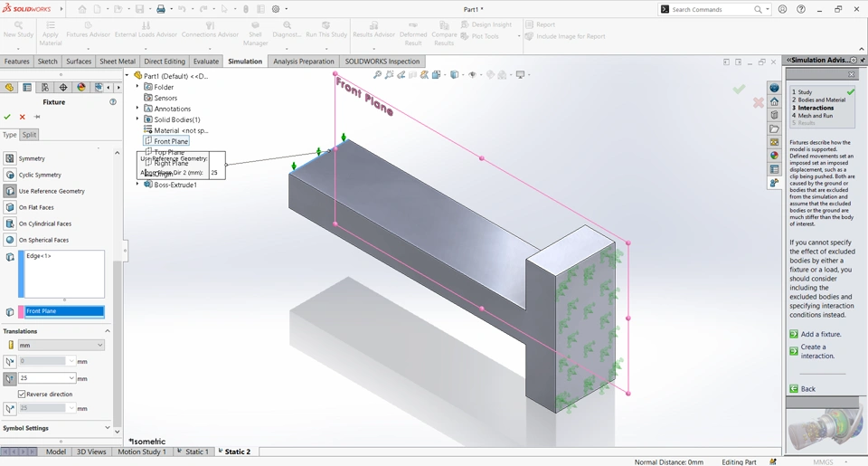868x466 pixels.
Task: Click the Add a fixture link
Action: click(821, 334)
